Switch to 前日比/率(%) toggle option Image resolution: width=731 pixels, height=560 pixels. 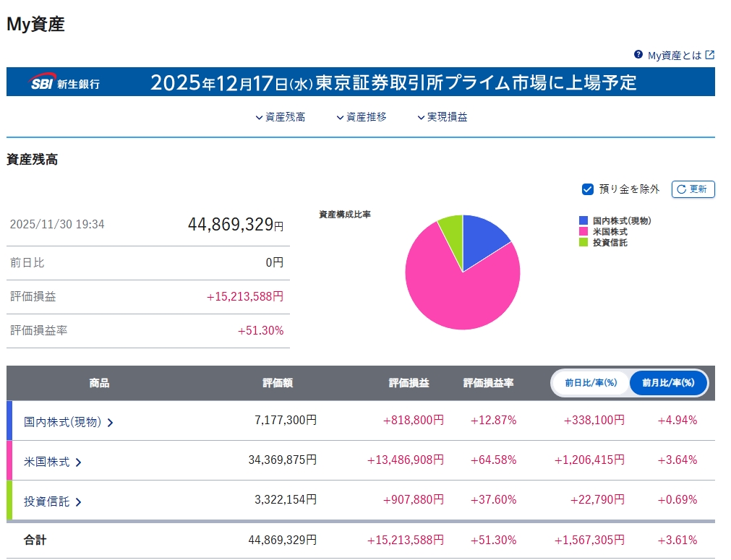click(591, 383)
